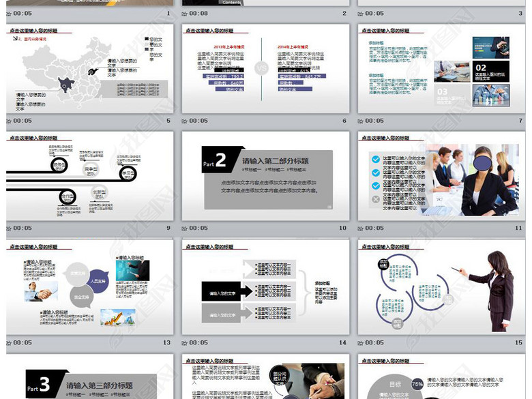Select the Part 2 section title slide
The image size is (532, 399).
(x=265, y=176)
